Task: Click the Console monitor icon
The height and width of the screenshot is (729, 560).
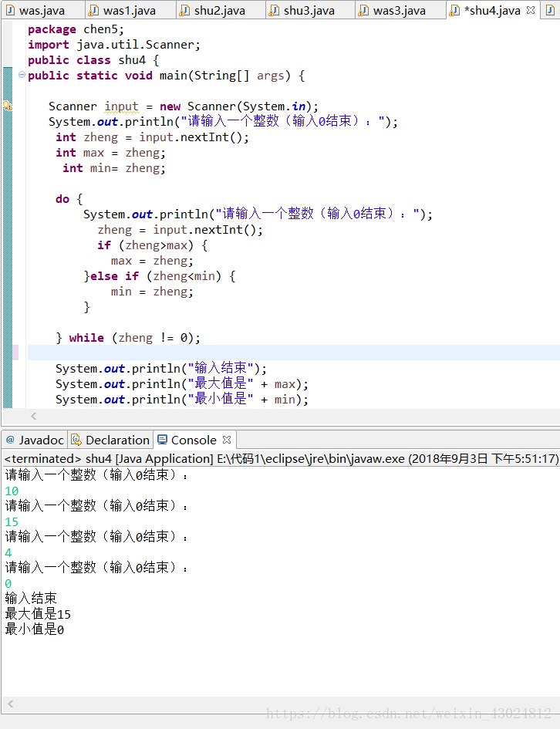Action: pos(162,440)
